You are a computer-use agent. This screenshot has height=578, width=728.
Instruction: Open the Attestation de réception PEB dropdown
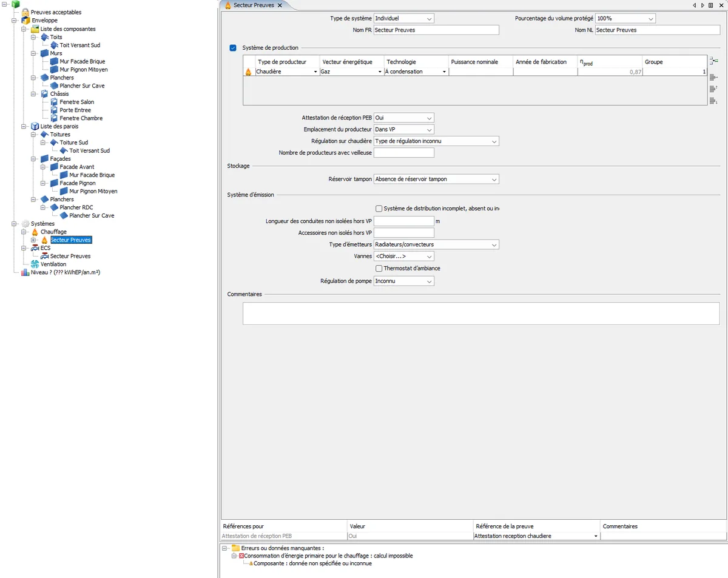[x=404, y=118]
